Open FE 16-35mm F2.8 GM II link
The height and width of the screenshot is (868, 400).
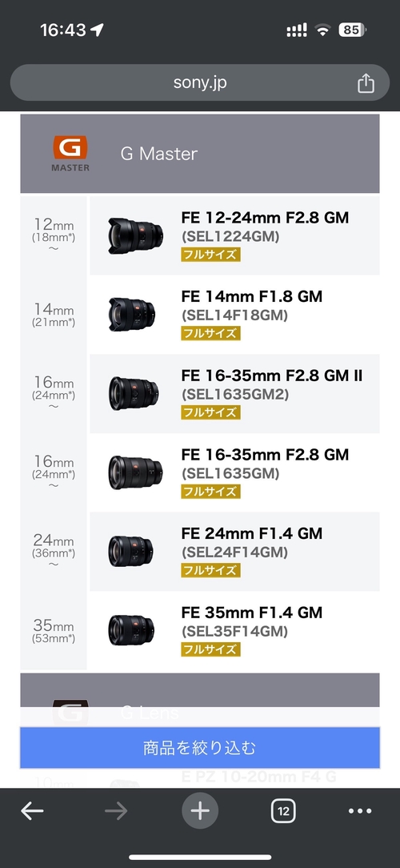272,376
